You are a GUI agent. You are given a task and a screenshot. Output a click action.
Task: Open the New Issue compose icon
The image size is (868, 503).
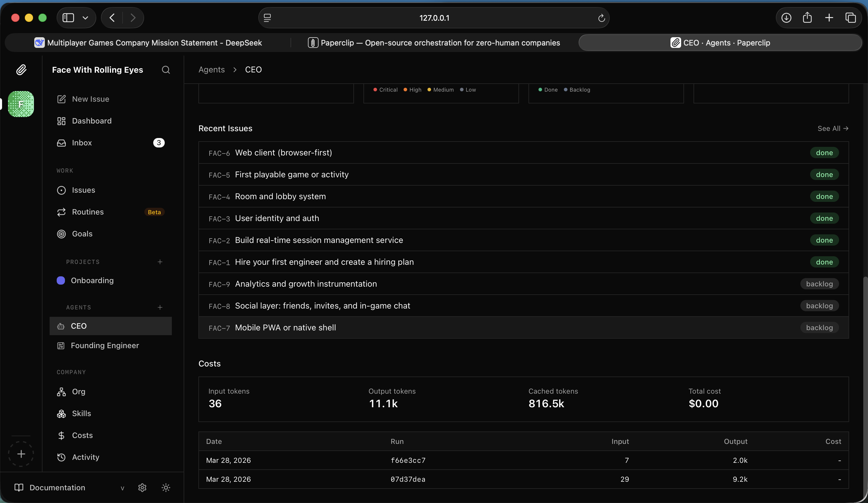pyautogui.click(x=61, y=99)
